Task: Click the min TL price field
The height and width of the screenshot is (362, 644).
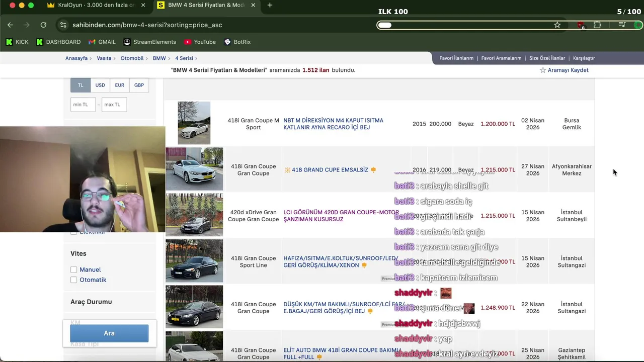Action: pos(83,105)
